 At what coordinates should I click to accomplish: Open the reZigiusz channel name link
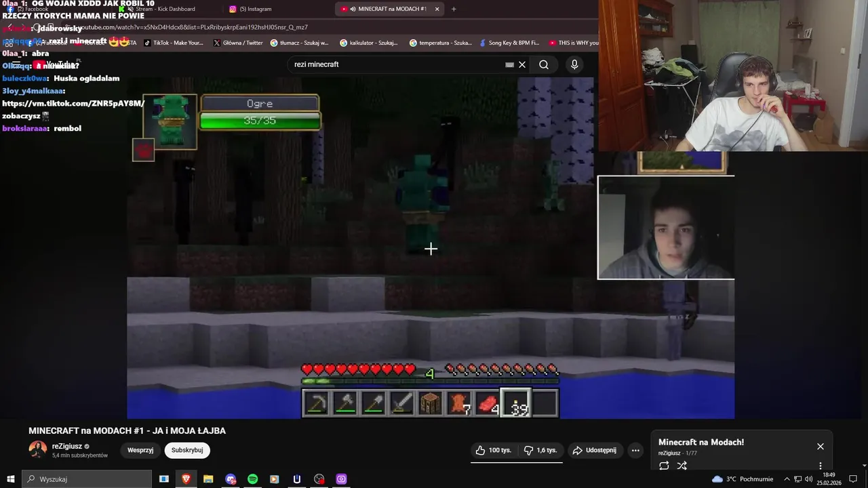pyautogui.click(x=67, y=447)
